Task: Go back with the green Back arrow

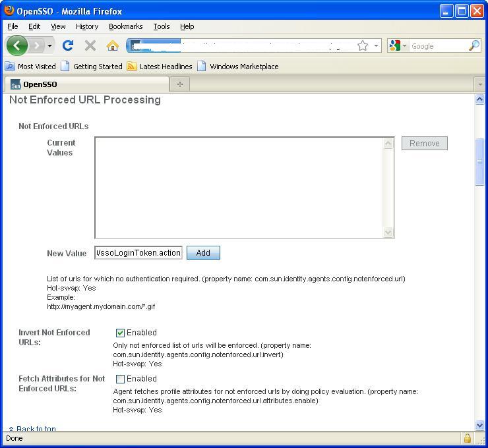Action: pos(16,45)
